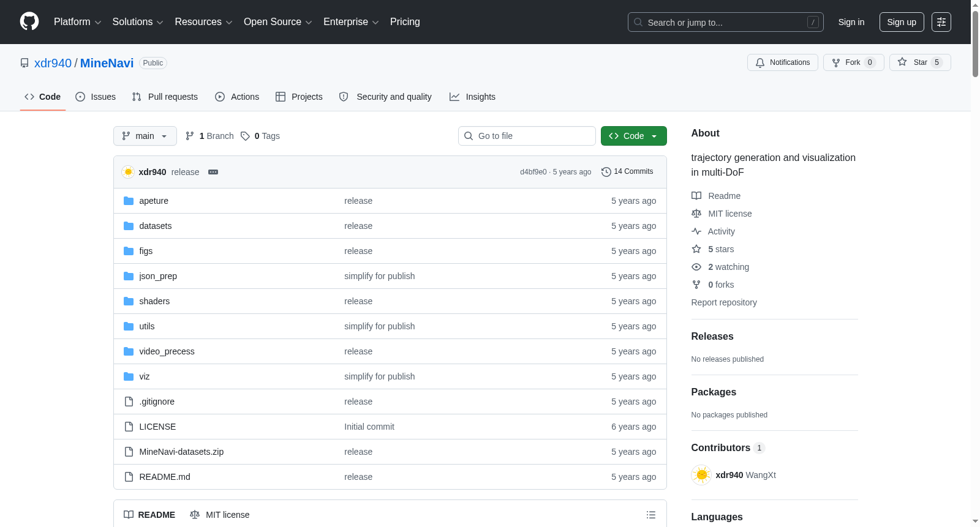The image size is (980, 527).
Task: Star the MineNavi repository
Action: pos(920,62)
